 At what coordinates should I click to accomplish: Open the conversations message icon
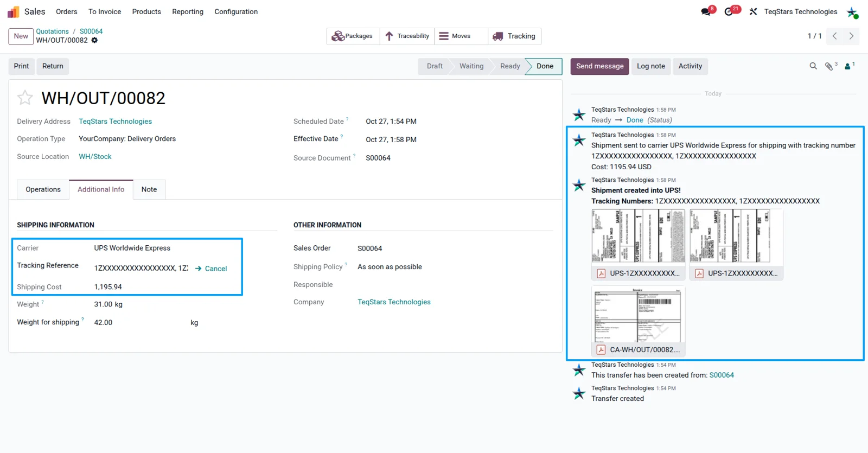(706, 11)
